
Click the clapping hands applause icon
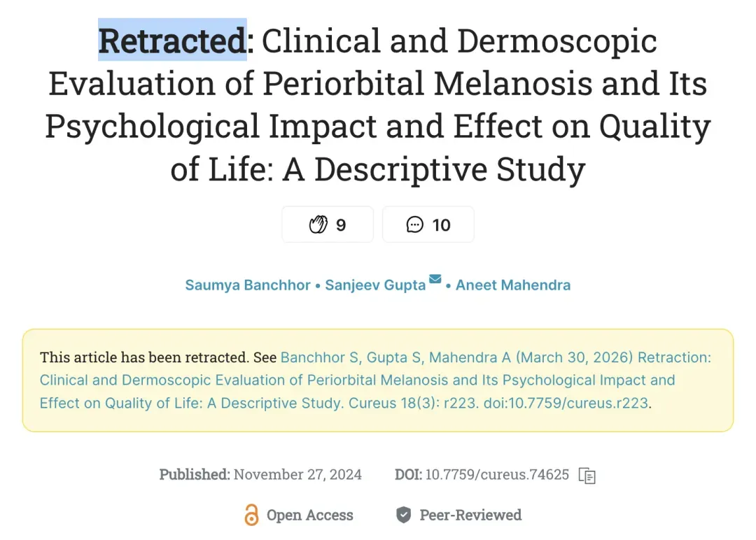(318, 225)
